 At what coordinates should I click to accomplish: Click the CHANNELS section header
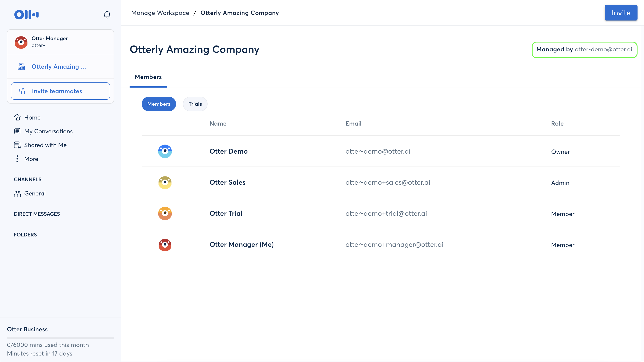tap(27, 179)
